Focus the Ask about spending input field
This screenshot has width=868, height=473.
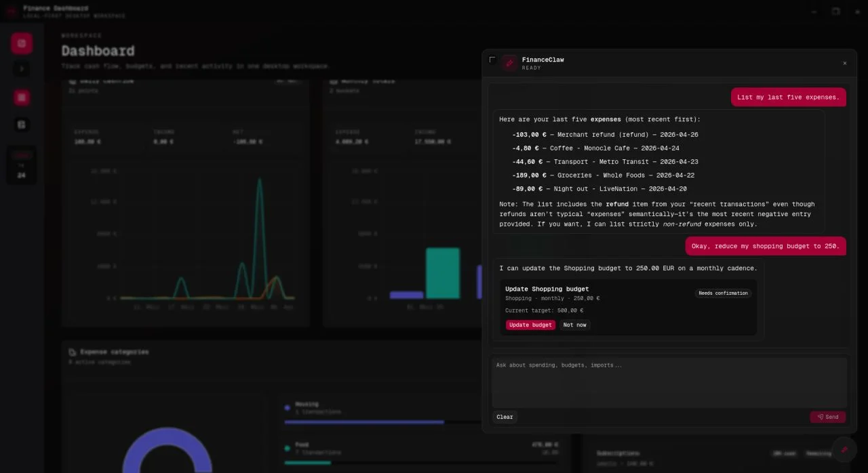pos(669,382)
